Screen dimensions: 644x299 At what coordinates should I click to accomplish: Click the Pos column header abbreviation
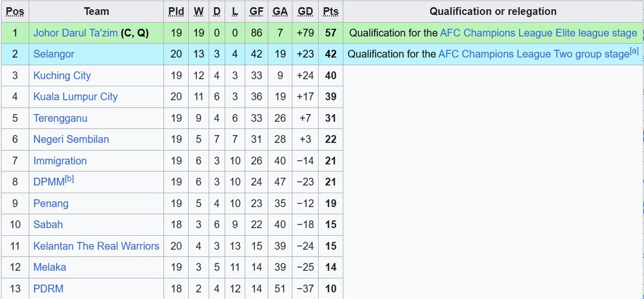tap(15, 12)
